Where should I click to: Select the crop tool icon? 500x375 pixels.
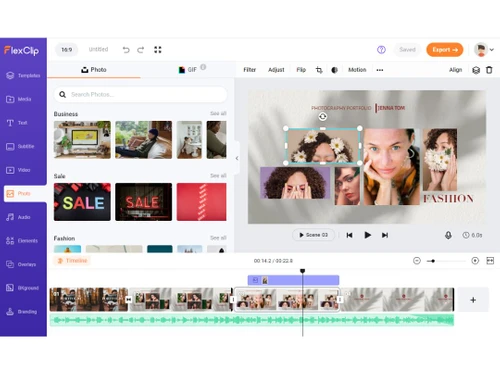319,70
